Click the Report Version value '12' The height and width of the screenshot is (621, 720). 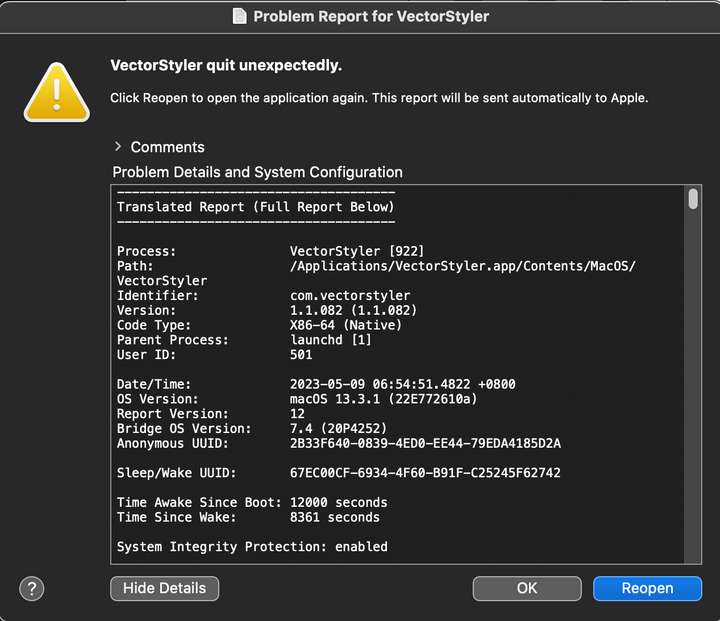(x=297, y=413)
